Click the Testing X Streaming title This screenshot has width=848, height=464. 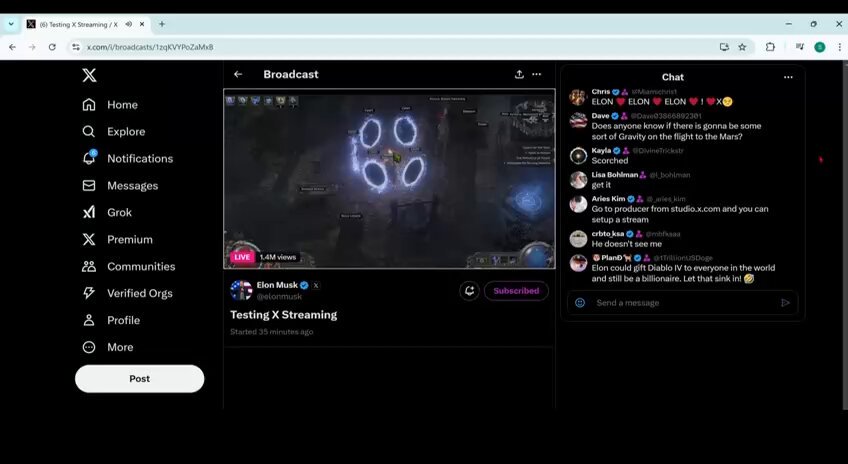283,315
